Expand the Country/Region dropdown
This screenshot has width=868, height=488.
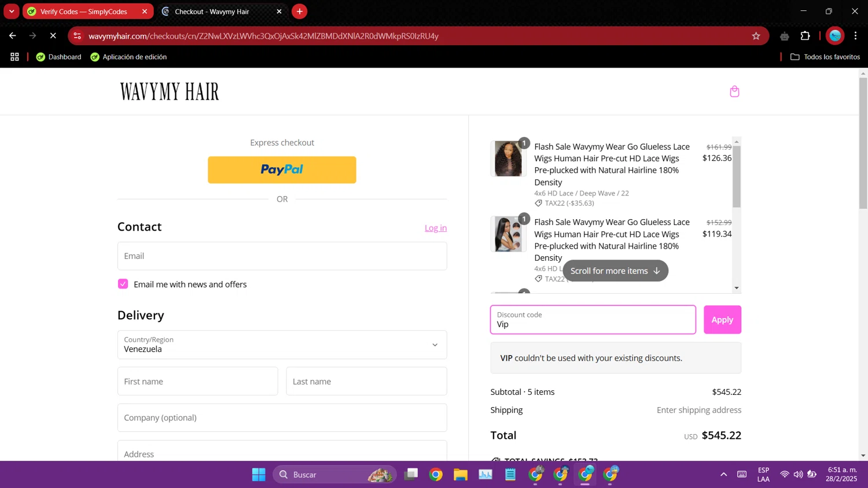(x=282, y=345)
